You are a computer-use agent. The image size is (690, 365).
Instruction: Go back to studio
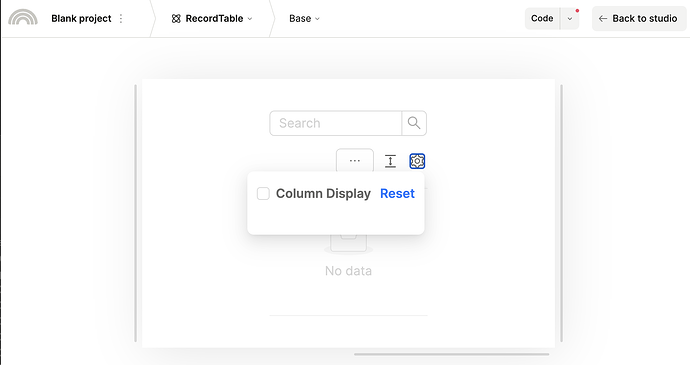click(x=639, y=18)
